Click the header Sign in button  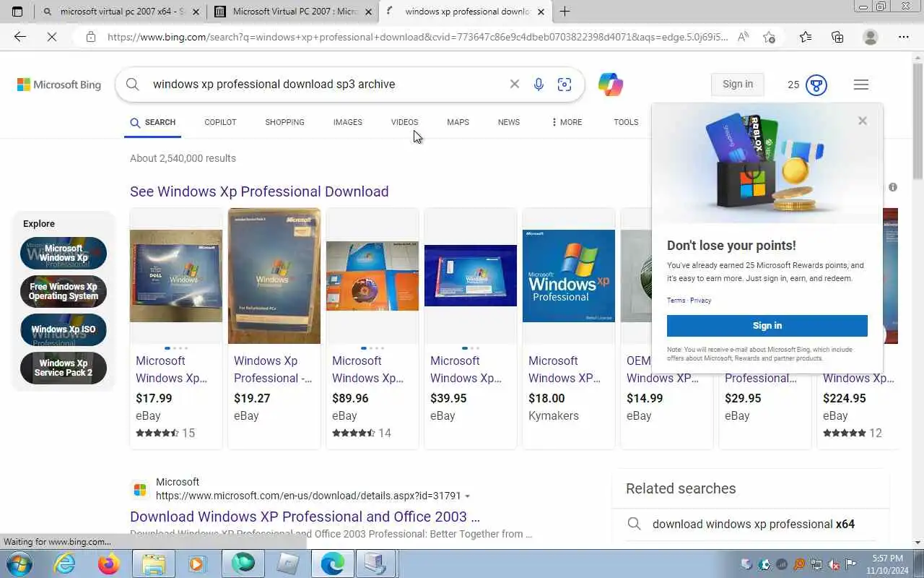coord(738,84)
